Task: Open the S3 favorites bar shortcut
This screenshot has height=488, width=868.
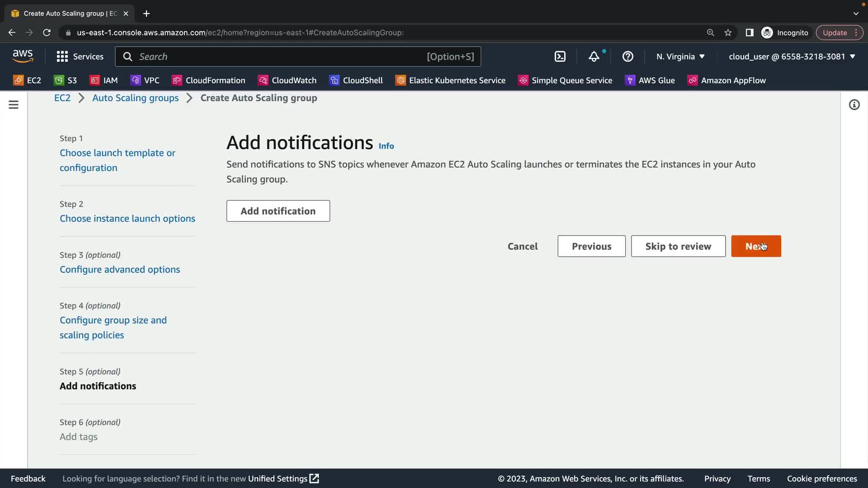Action: point(66,80)
